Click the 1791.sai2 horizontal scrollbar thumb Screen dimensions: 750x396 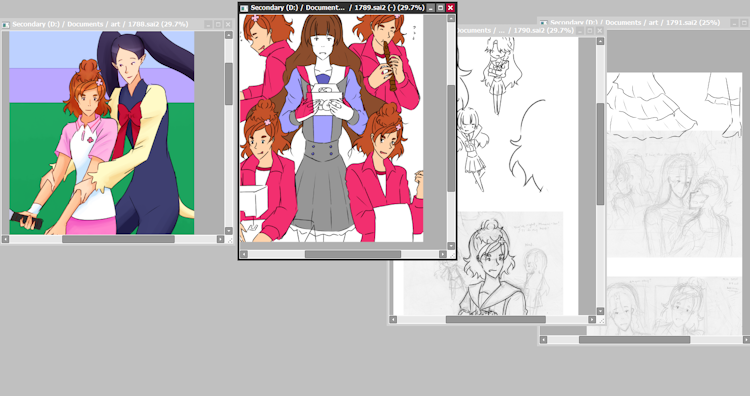click(x=634, y=340)
